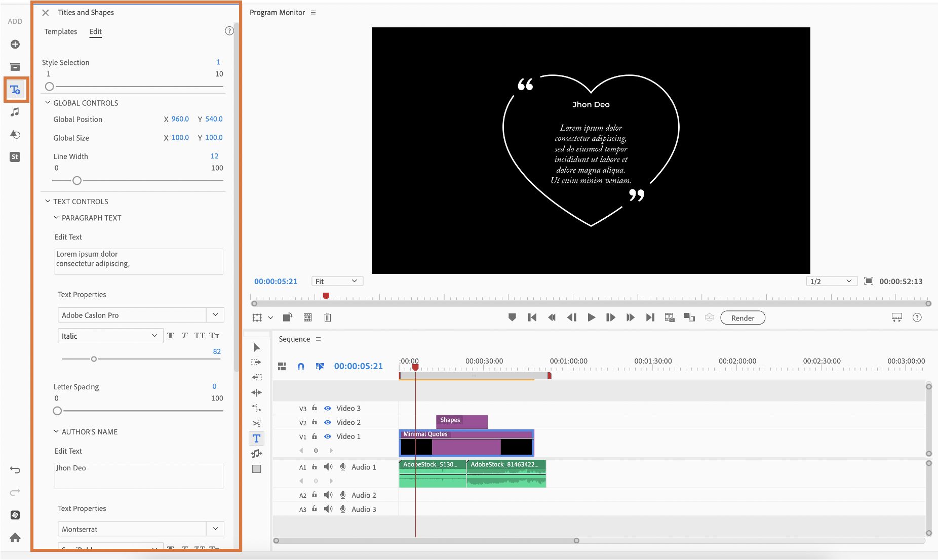Mute the Audio 1 track speaker

pos(328,467)
